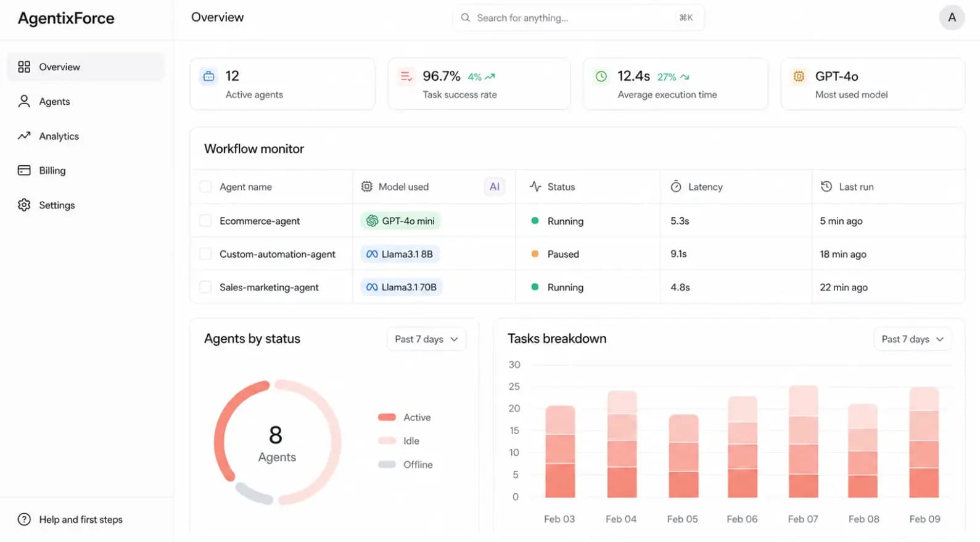Viewport: 980px width, 542px height.
Task: Open Settings from the sidebar
Action: pyautogui.click(x=86, y=205)
